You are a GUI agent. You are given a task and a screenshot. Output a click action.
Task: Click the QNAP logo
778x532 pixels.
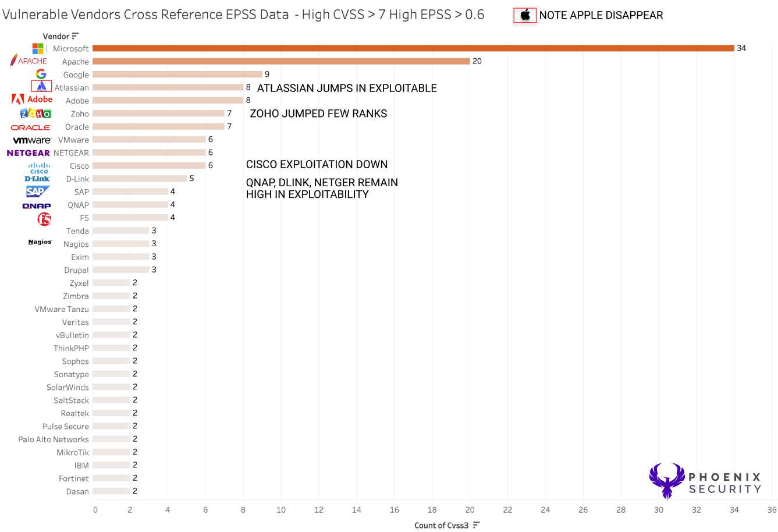pos(37,206)
